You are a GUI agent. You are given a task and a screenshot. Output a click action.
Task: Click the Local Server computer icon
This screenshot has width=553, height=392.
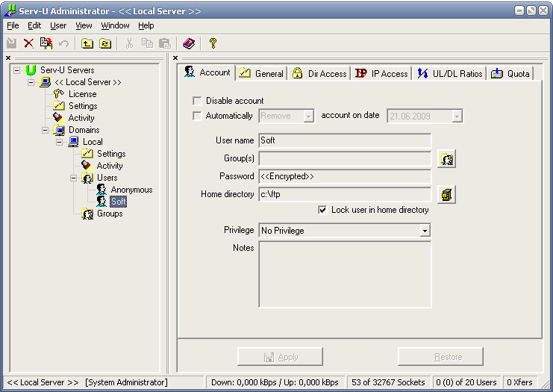coord(45,82)
